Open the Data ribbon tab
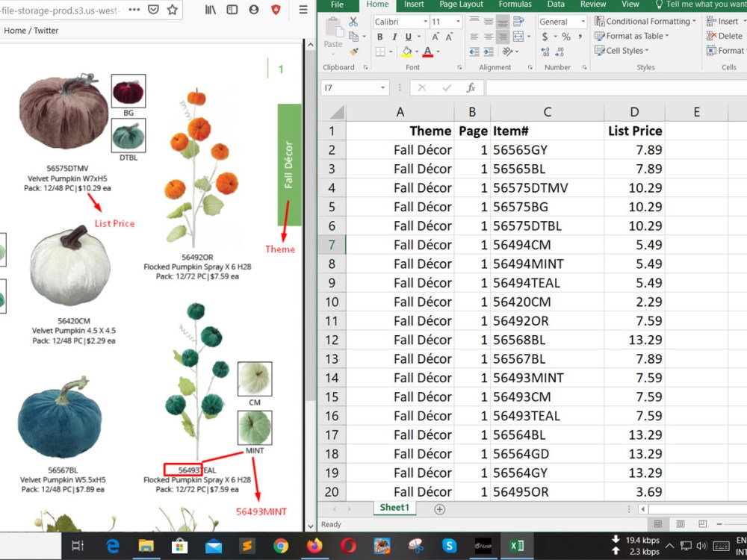The height and width of the screenshot is (560, 747). [x=556, y=4]
